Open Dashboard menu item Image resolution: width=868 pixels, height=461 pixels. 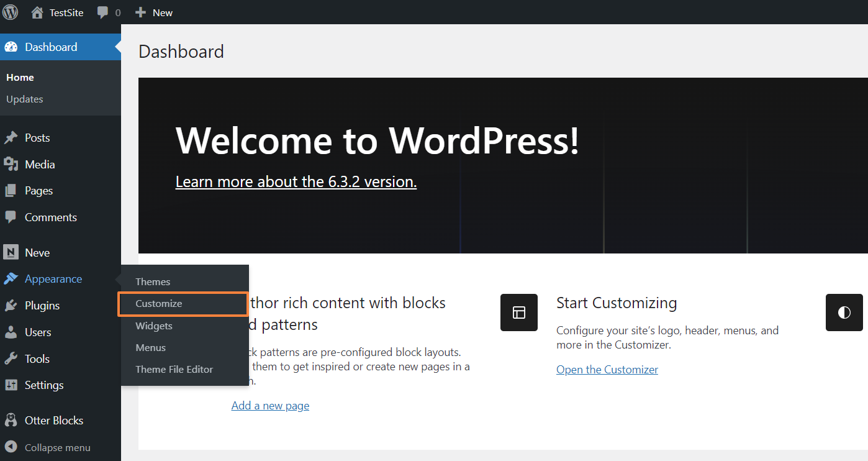[60, 47]
